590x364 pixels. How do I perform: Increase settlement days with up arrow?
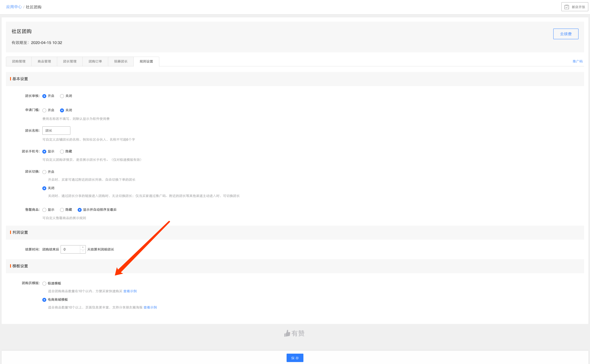[x=83, y=247]
